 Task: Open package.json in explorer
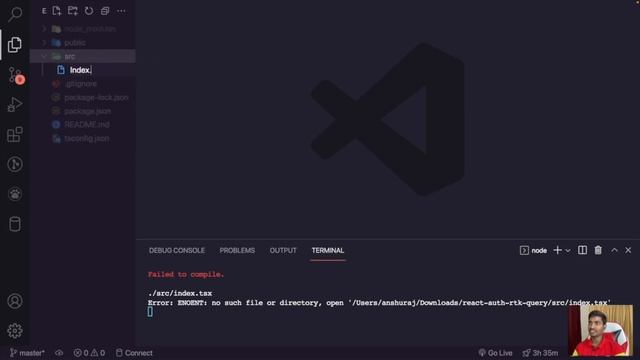coord(82,111)
